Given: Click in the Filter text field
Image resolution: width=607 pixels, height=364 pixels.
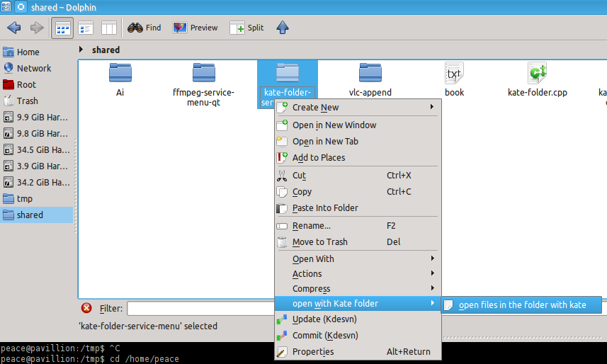Looking at the screenshot, I should 200,308.
